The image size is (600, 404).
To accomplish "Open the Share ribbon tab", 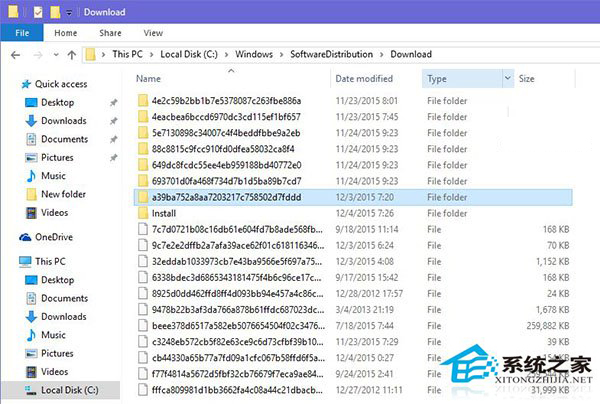I will (x=110, y=33).
